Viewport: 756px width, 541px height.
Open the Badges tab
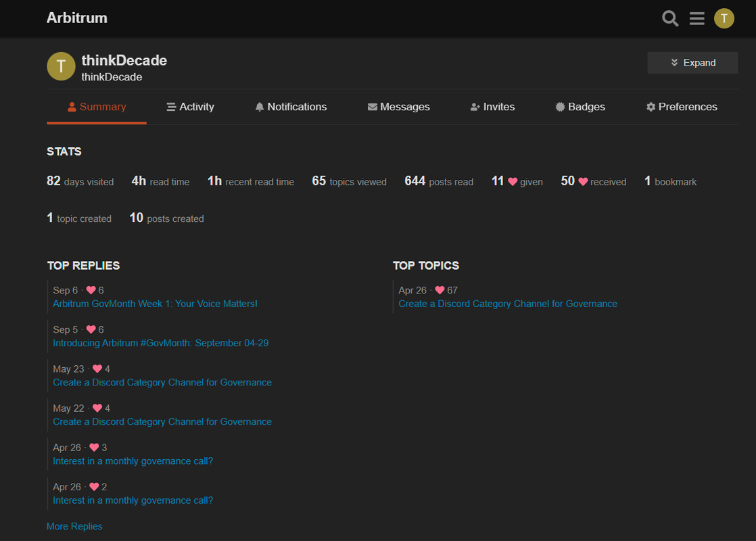click(580, 107)
